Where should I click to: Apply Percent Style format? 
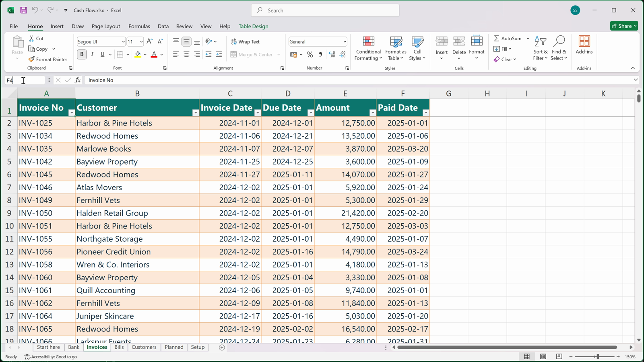pyautogui.click(x=310, y=54)
